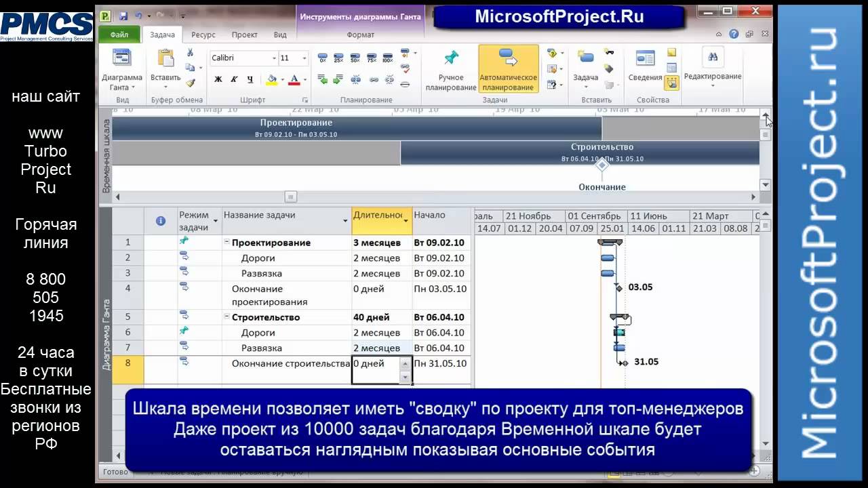Click the Outdent task green left arrow
The height and width of the screenshot is (488, 868).
323,79
